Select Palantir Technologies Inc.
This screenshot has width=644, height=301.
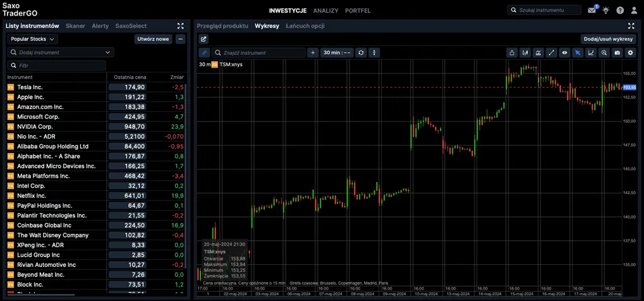tap(52, 216)
